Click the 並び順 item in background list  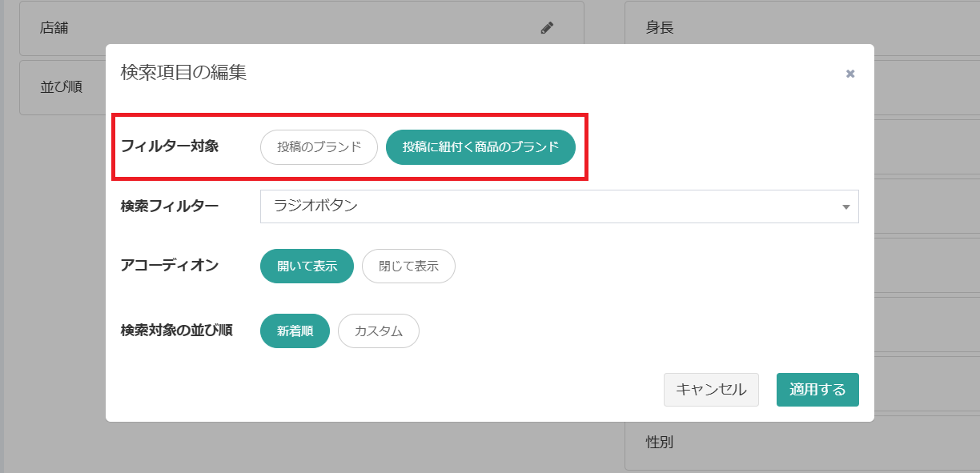point(62,86)
